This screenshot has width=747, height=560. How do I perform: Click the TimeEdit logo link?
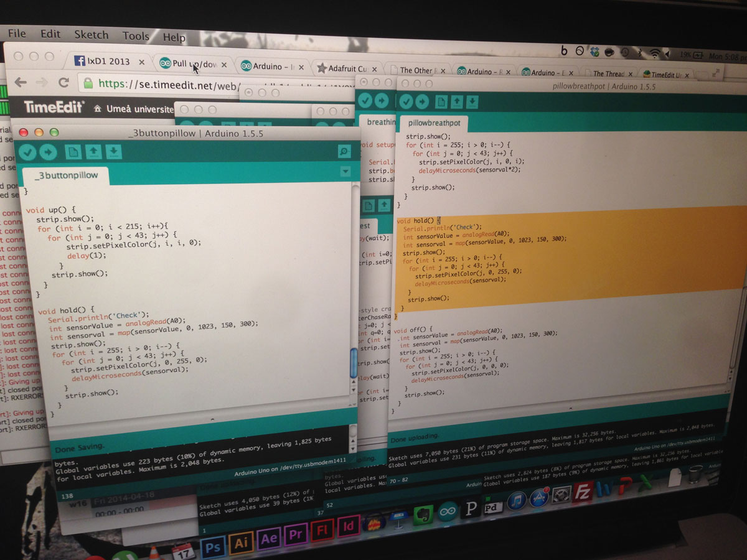click(54, 107)
